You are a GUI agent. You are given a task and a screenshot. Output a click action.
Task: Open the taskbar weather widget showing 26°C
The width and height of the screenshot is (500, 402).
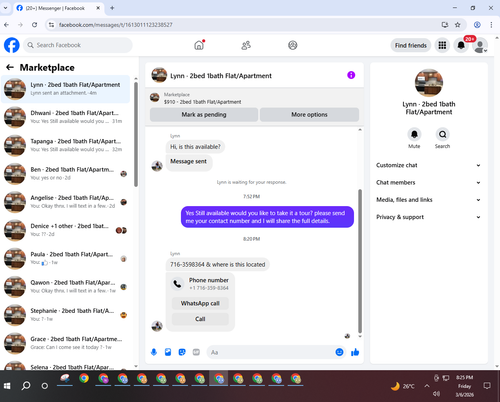pos(403,386)
